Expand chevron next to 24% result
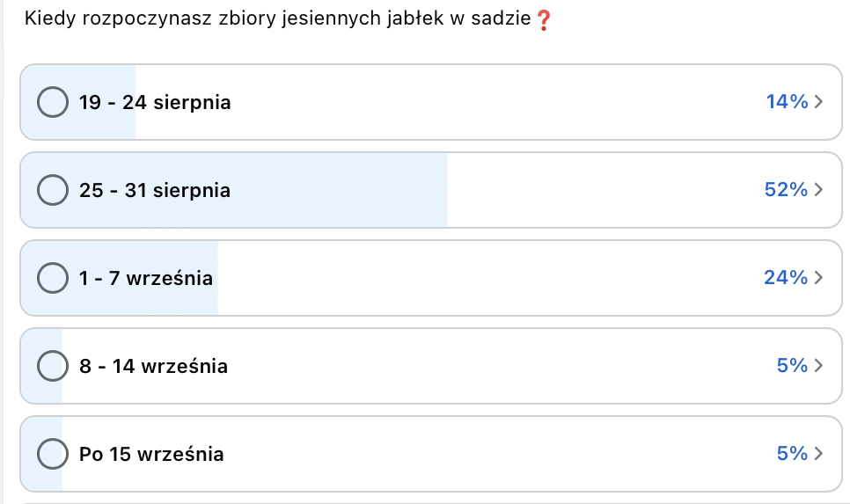Image resolution: width=850 pixels, height=504 pixels. (818, 277)
